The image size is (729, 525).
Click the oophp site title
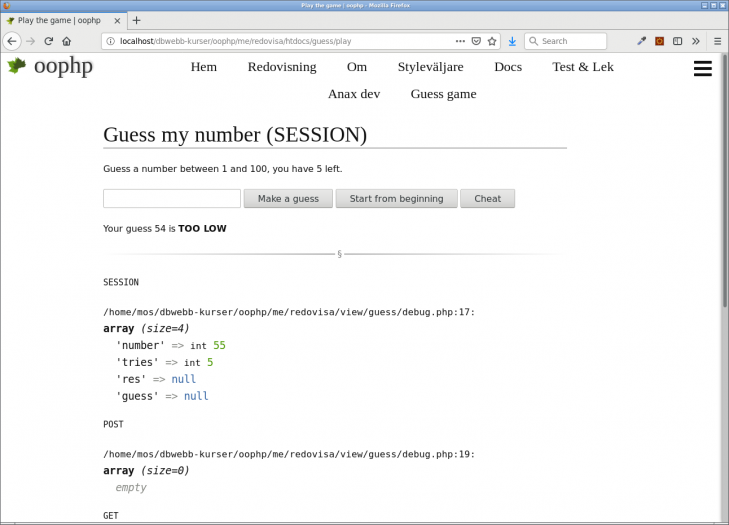tap(63, 66)
